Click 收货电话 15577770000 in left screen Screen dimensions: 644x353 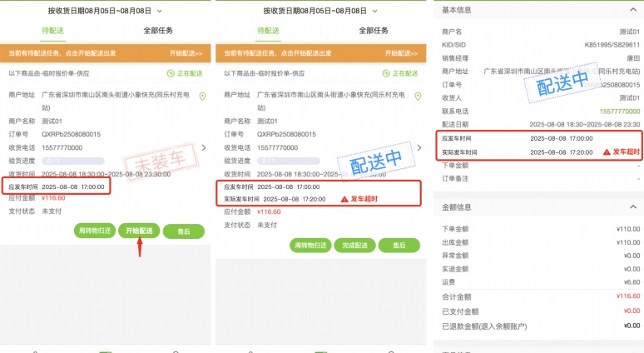tap(62, 147)
